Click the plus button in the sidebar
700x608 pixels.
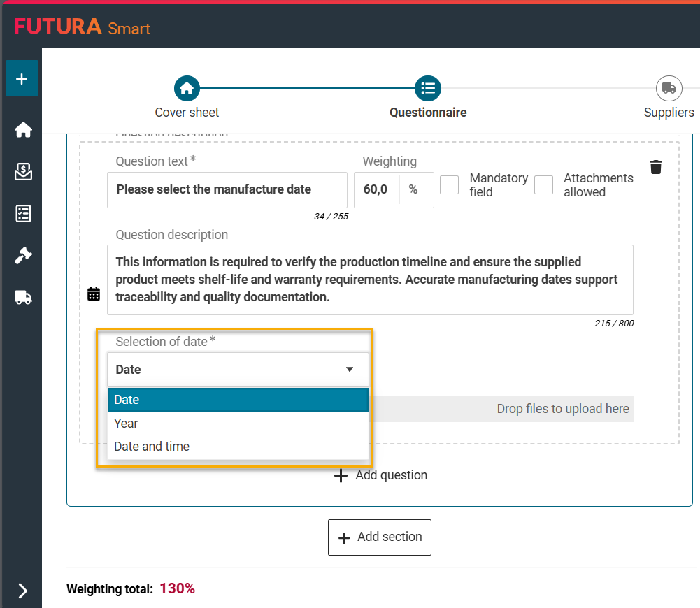tap(22, 78)
